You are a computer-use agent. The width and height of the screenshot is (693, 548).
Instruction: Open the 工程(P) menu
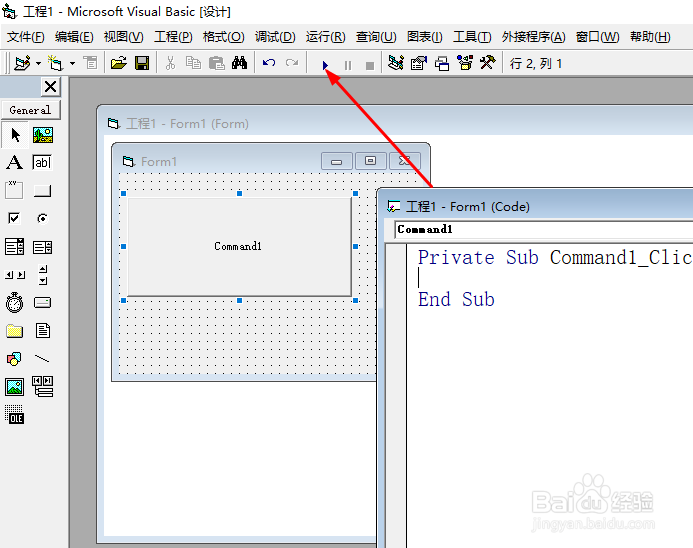173,37
